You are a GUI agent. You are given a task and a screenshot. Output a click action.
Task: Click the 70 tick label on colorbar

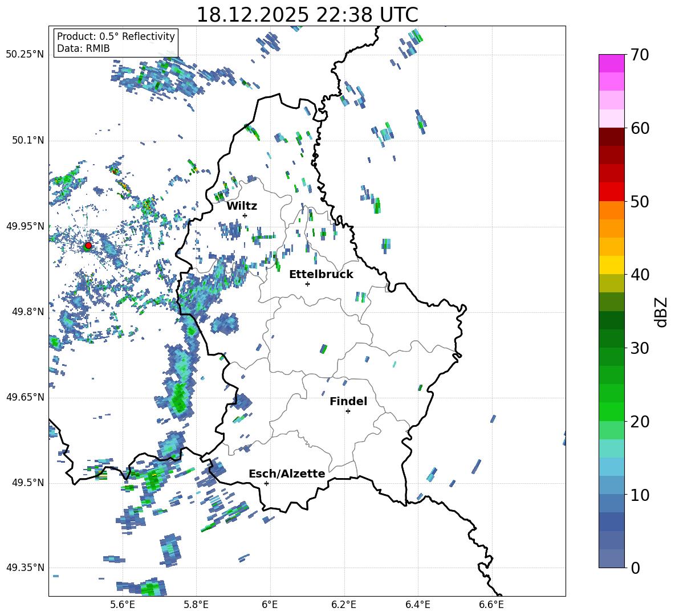point(641,55)
